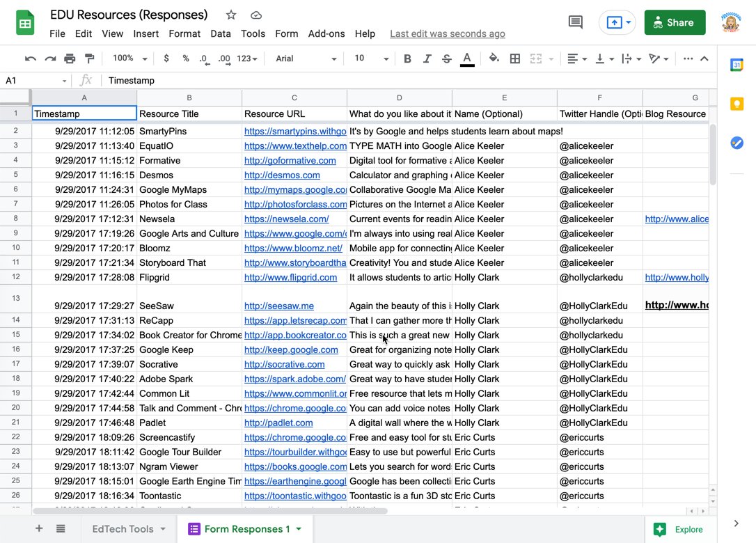Open more number formats 123 dropdown
The height and width of the screenshot is (543, 756).
coord(247,58)
